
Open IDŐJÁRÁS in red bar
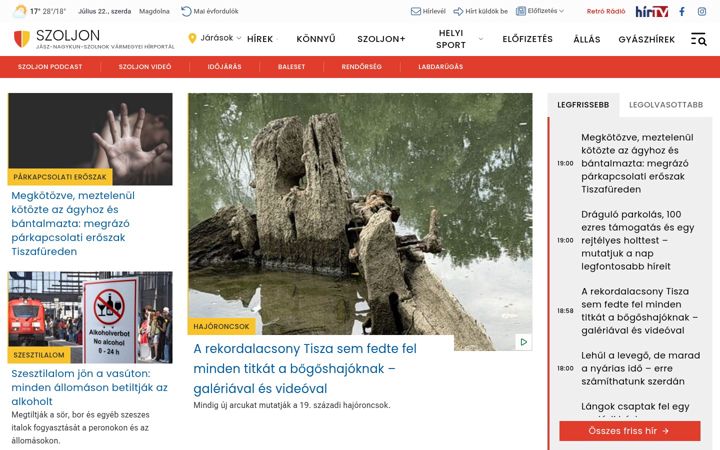[224, 67]
